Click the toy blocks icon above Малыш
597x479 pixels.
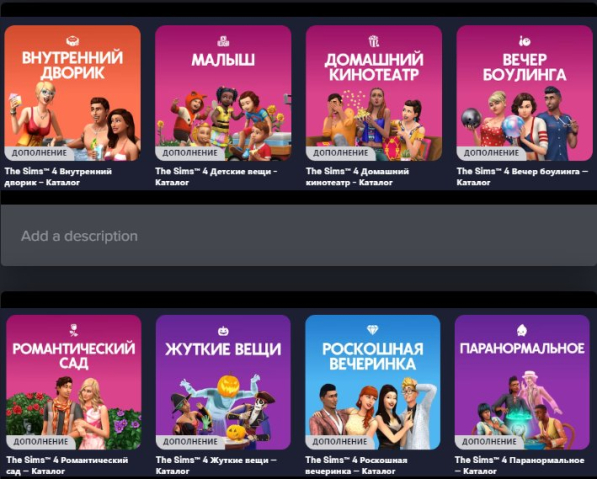[x=223, y=41]
